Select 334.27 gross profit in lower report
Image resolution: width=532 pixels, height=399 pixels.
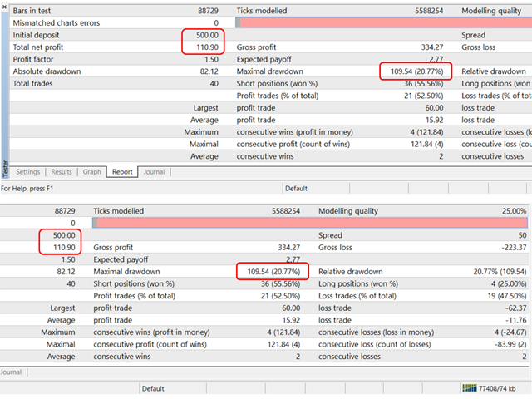(289, 248)
